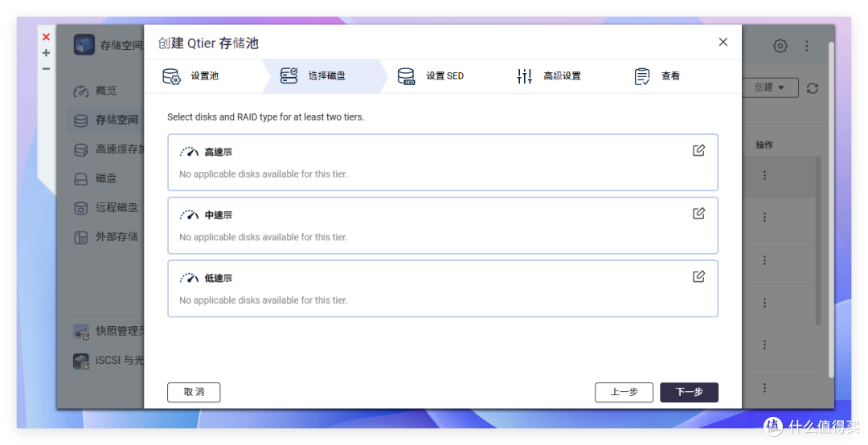Open last row's three-dot actions menu
The image size is (868, 445).
click(764, 387)
